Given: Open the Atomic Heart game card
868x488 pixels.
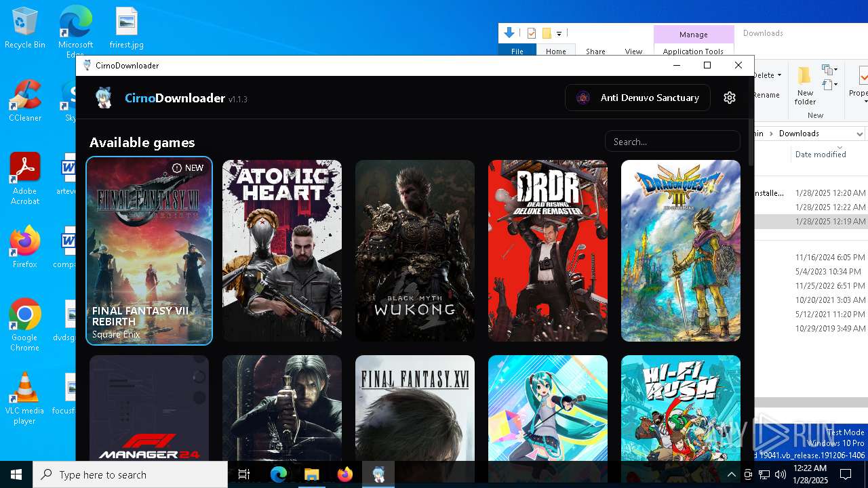Looking at the screenshot, I should click(282, 251).
